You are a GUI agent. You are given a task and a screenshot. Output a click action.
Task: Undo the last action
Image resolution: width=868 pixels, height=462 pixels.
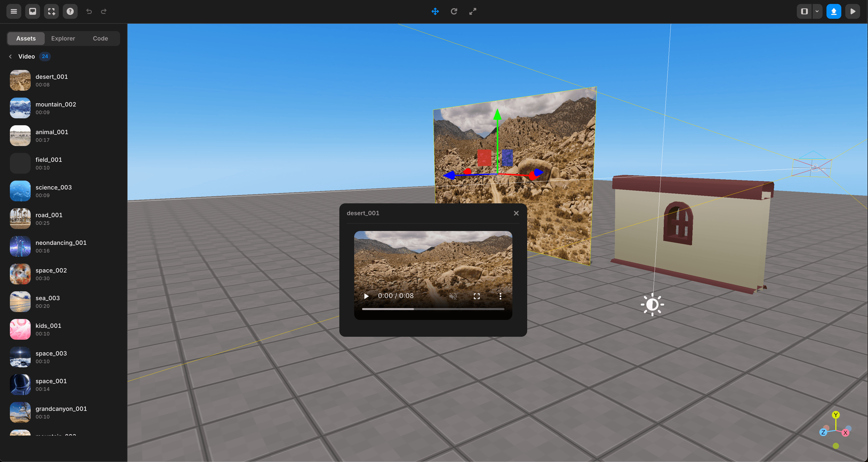tap(89, 11)
